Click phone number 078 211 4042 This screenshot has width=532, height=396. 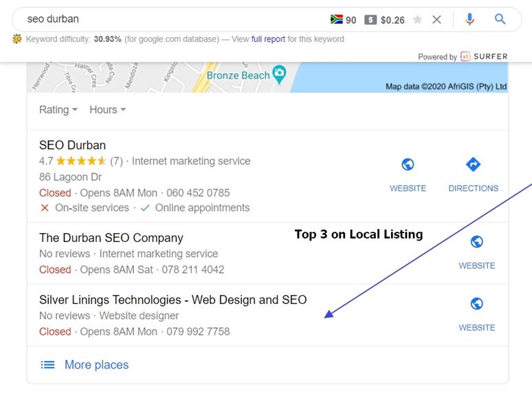pos(192,269)
